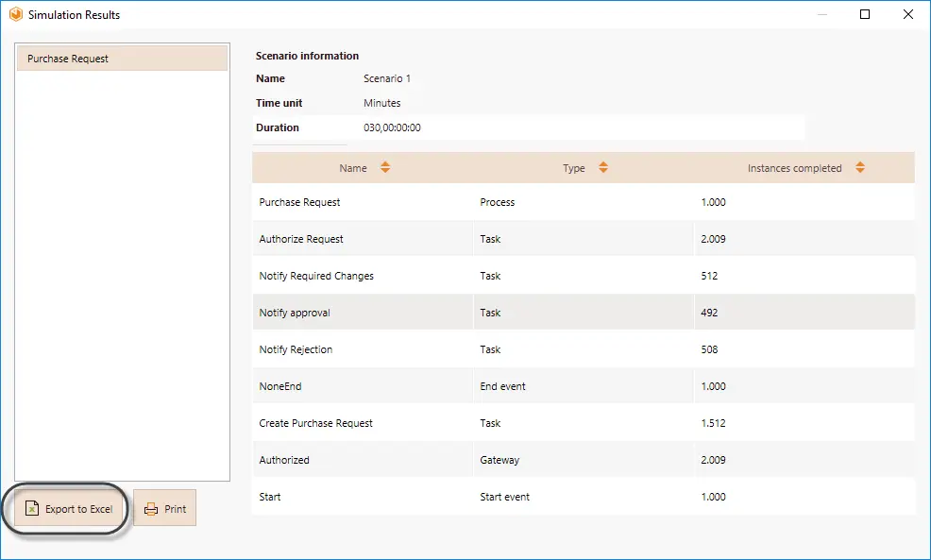This screenshot has width=931, height=560.
Task: Click the Export to Excel button
Action: (x=69, y=508)
